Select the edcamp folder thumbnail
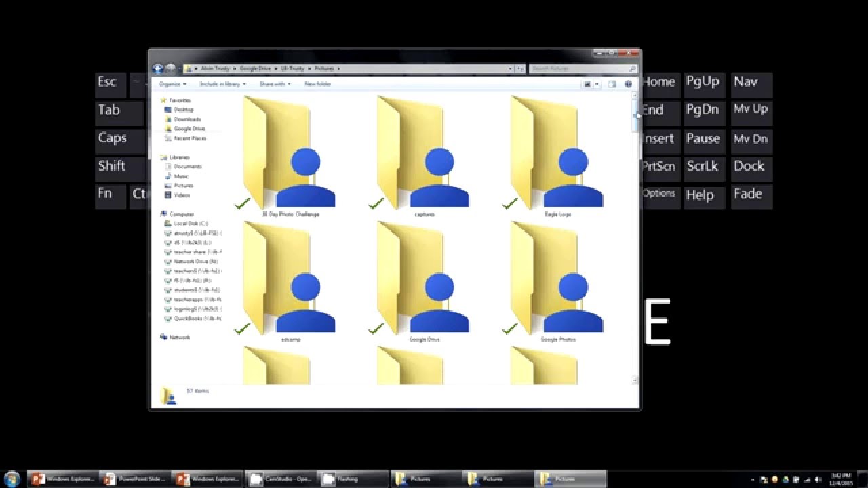Viewport: 868px width, 488px height. tap(290, 281)
